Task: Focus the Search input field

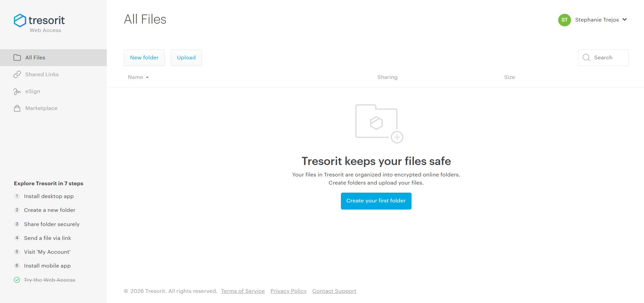Action: point(603,58)
